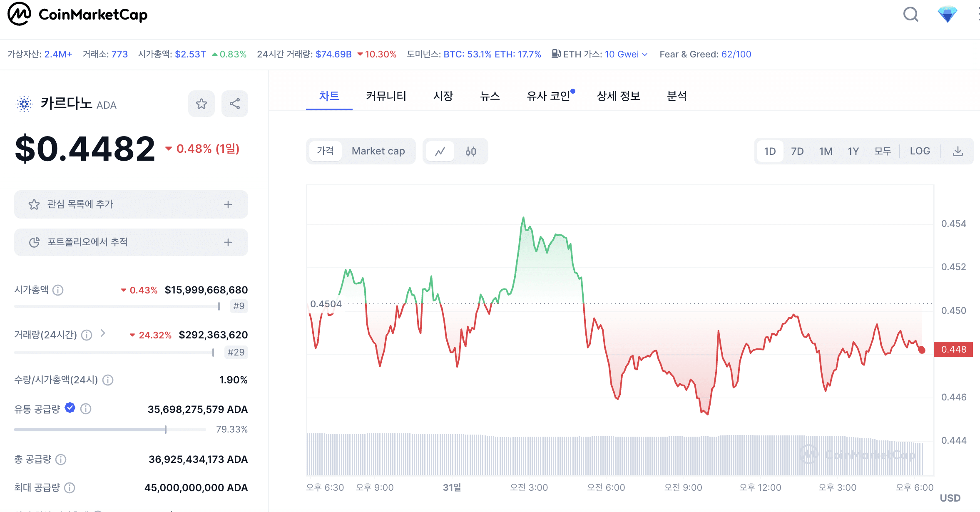This screenshot has height=512, width=980.
Task: Open the 커뮤니티 tab
Action: (386, 96)
